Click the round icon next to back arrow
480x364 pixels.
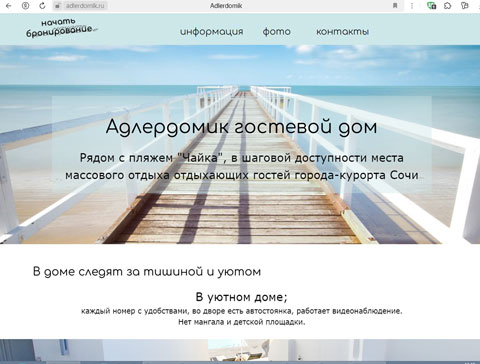coord(25,6)
